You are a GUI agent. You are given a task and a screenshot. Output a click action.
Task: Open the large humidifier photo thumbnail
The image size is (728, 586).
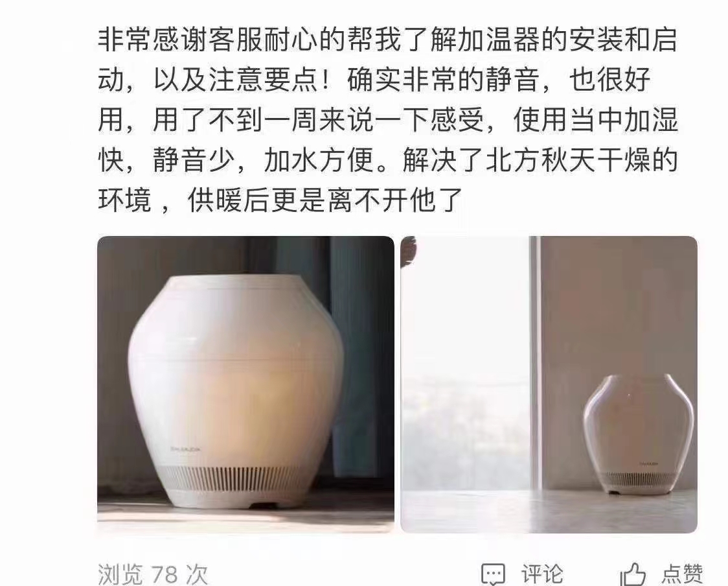click(x=245, y=384)
